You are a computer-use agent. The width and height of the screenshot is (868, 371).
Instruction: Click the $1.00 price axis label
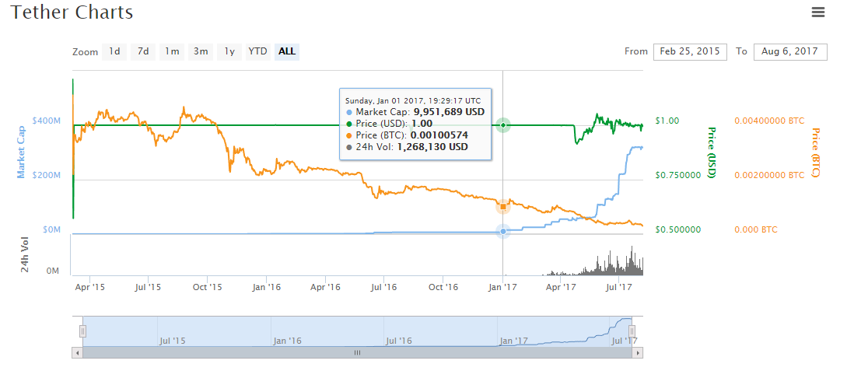coord(667,120)
